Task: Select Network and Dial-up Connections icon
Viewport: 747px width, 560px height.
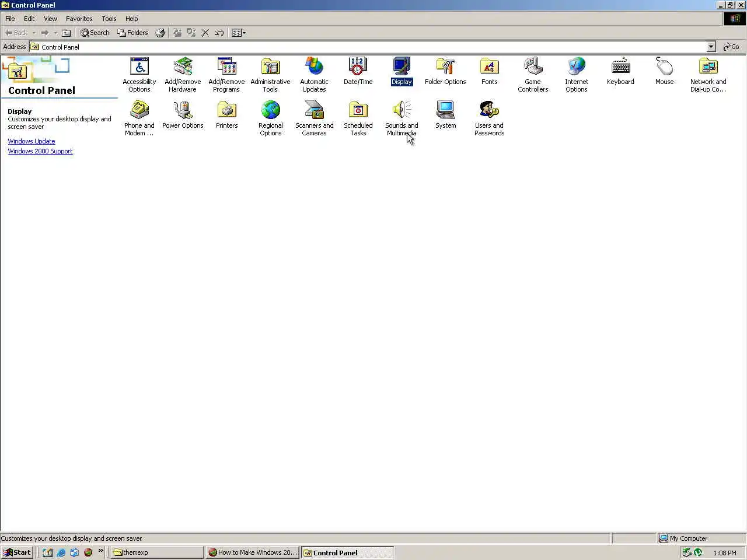Action: point(708,75)
